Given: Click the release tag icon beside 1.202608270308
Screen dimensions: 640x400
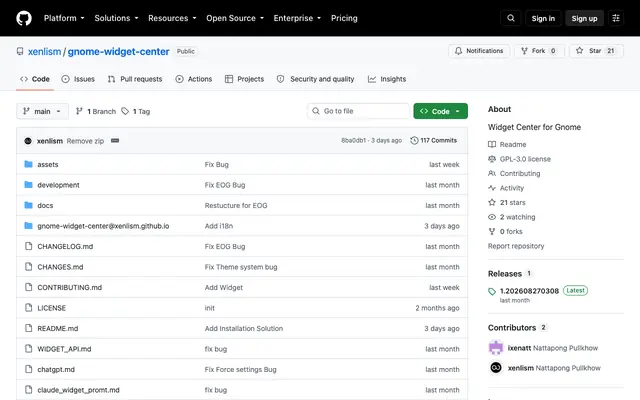Looking at the screenshot, I should 492,291.
